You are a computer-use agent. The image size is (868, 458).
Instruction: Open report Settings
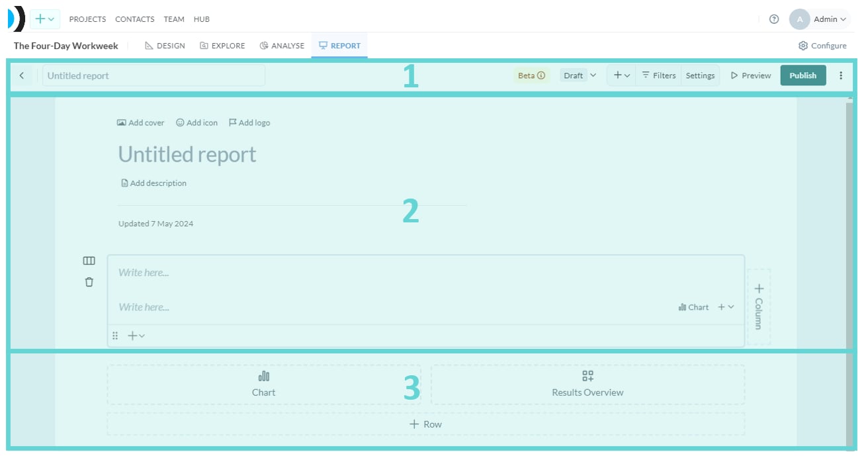pyautogui.click(x=700, y=75)
